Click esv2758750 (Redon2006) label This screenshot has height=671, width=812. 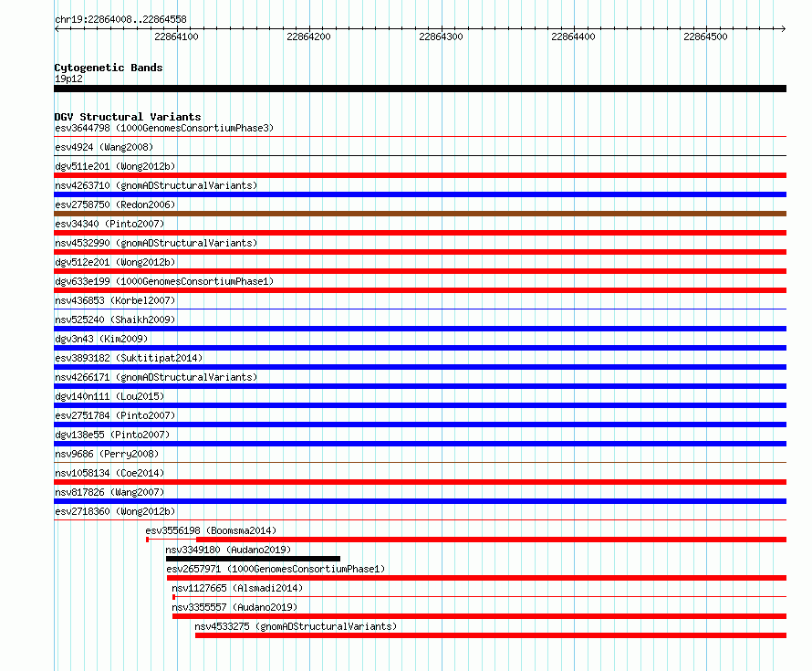pyautogui.click(x=115, y=204)
